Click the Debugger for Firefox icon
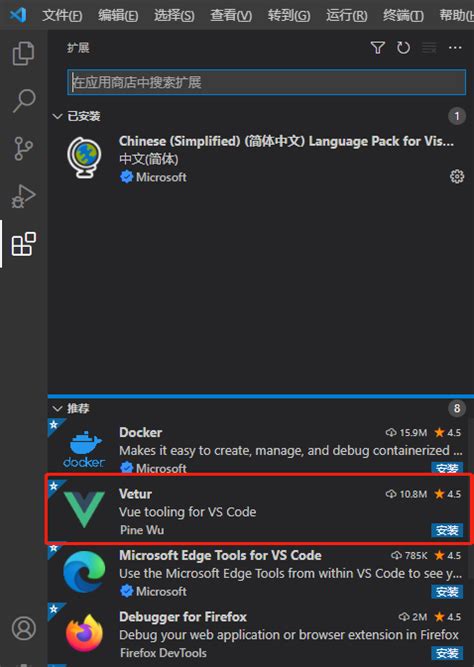Image resolution: width=474 pixels, height=667 pixels. 84,633
